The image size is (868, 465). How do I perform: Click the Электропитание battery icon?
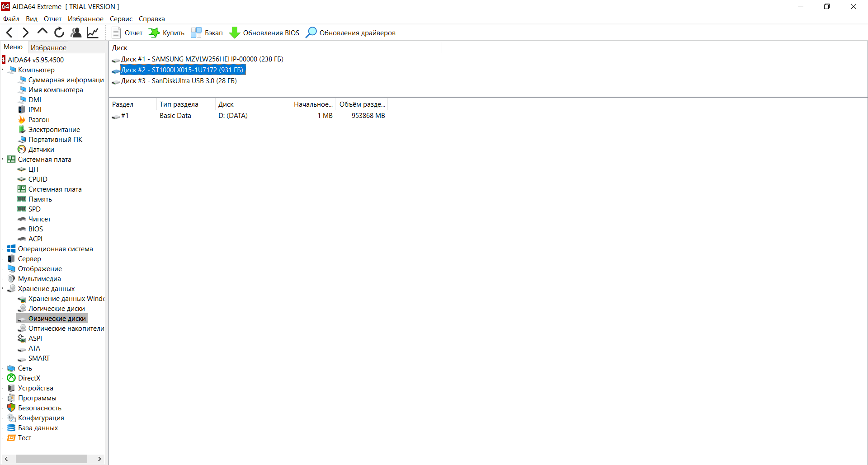pos(22,130)
